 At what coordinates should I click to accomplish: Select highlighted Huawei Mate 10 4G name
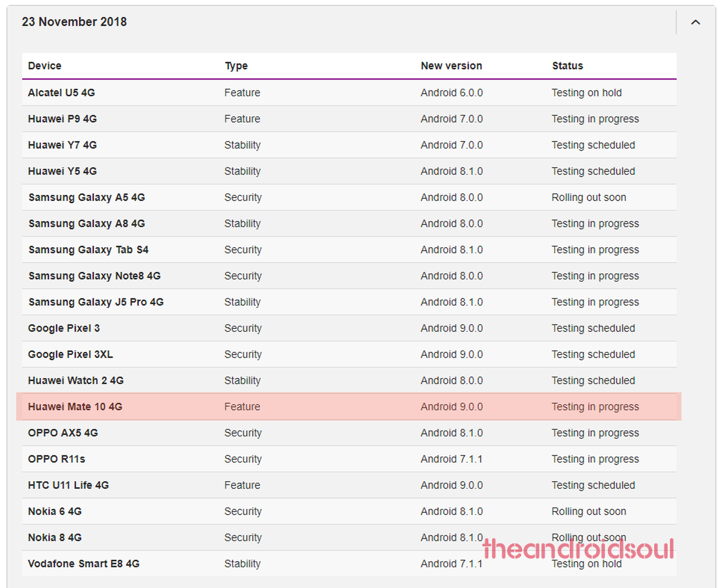(x=75, y=407)
